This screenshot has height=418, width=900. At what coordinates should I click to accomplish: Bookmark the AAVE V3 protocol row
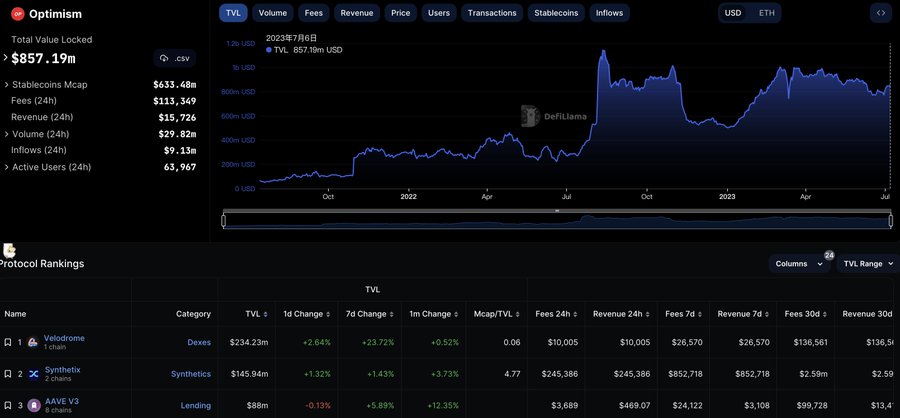[7, 405]
